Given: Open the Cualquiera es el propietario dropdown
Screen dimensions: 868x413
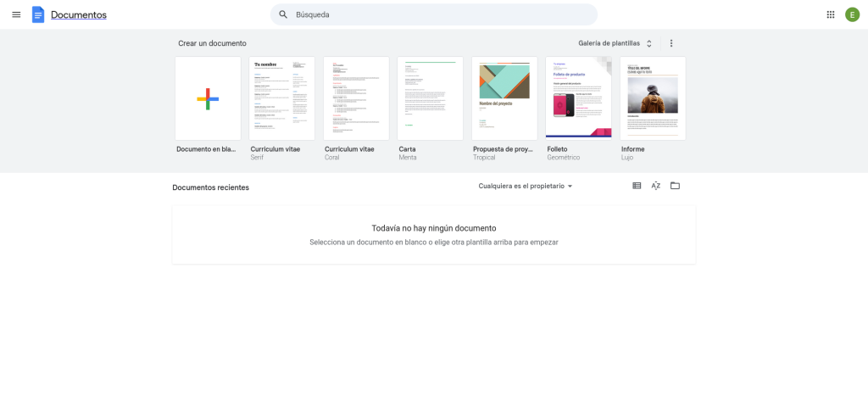Looking at the screenshot, I should (526, 186).
